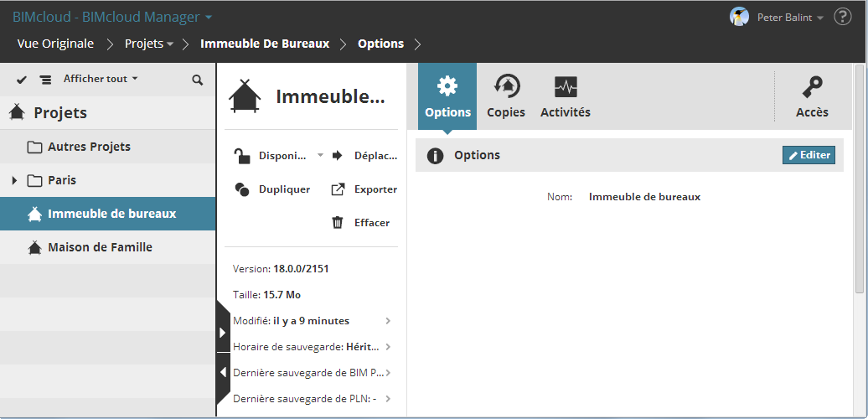Screen dimensions: 868x419
Task: Click the Editer button
Action: pyautogui.click(x=809, y=155)
